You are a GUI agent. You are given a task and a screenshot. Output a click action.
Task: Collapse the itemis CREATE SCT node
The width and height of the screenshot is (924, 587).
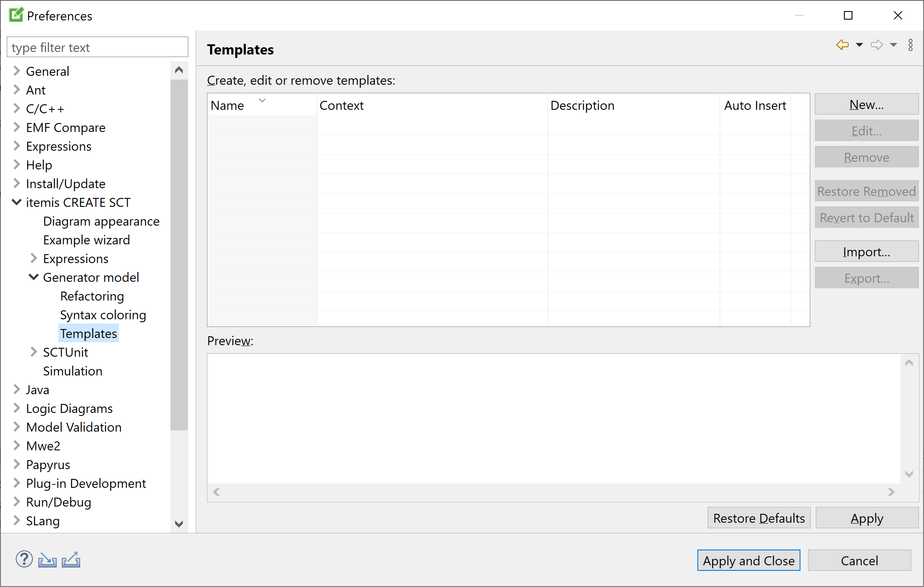(17, 202)
